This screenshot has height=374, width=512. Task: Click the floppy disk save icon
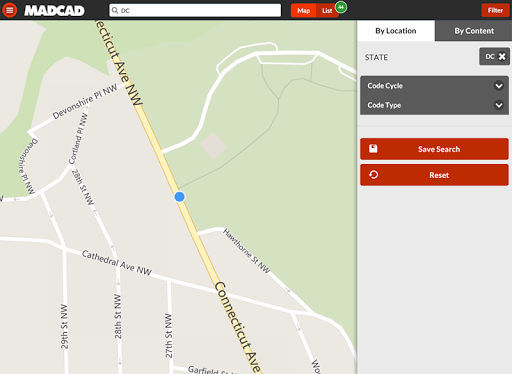coord(373,149)
